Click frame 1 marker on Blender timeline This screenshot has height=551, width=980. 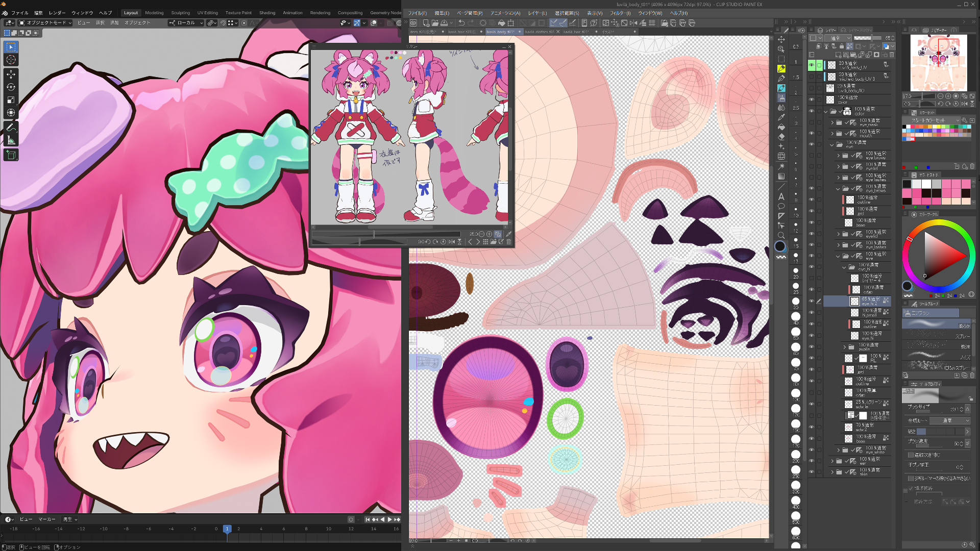tap(227, 529)
